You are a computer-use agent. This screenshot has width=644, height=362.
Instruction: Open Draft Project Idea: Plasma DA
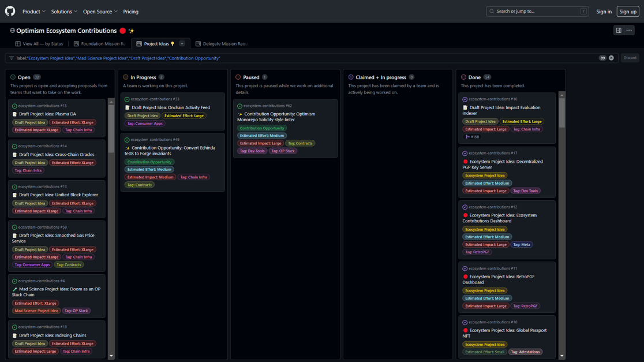coord(47,114)
